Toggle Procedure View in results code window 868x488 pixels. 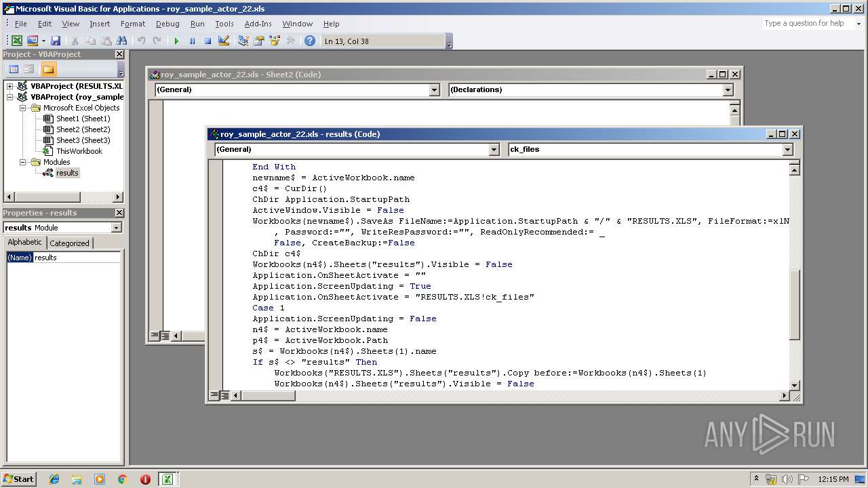point(214,396)
